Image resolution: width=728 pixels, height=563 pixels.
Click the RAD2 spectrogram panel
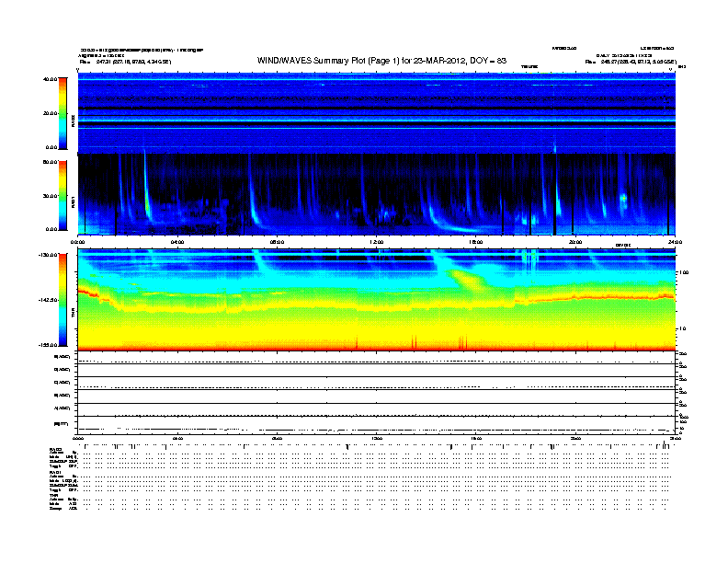click(x=376, y=113)
